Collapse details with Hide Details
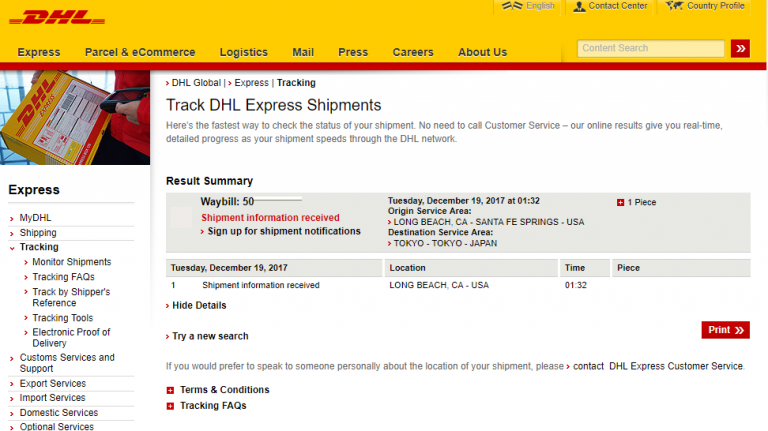This screenshot has height=431, width=768. pyautogui.click(x=198, y=305)
